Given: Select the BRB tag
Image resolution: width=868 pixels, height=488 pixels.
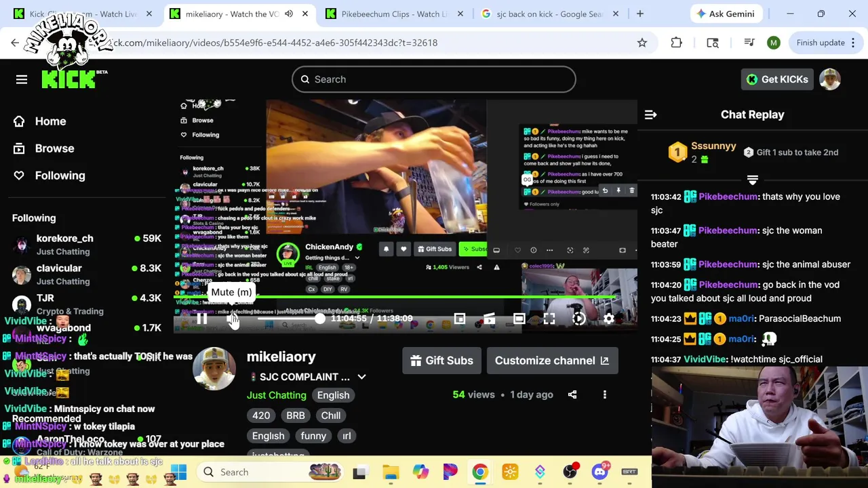Looking at the screenshot, I should coord(296,415).
